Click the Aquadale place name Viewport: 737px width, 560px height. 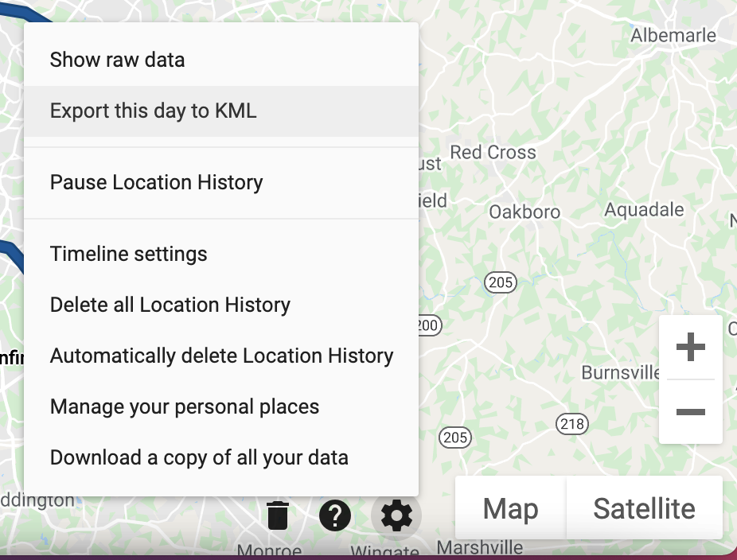644,209
